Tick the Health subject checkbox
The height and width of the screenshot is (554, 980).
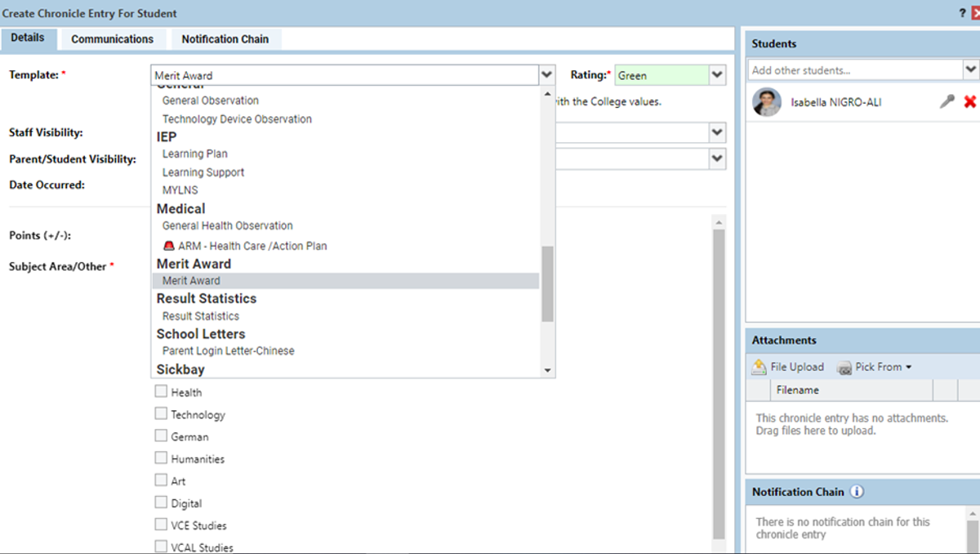coord(161,392)
